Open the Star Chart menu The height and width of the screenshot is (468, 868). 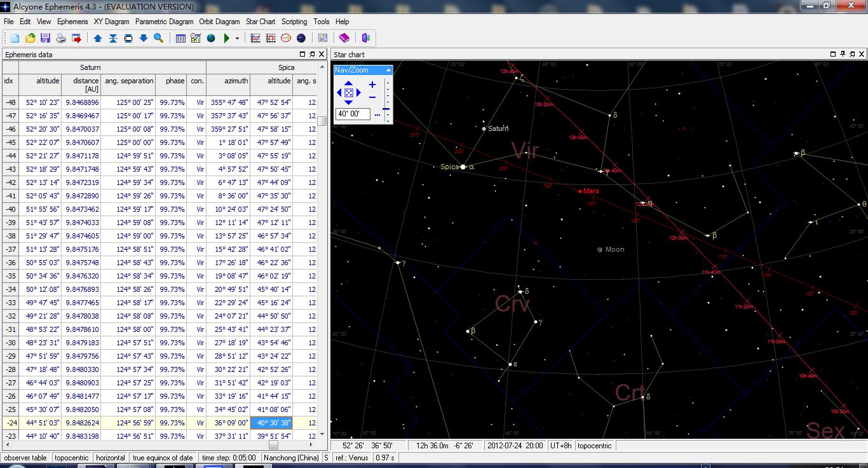point(261,22)
